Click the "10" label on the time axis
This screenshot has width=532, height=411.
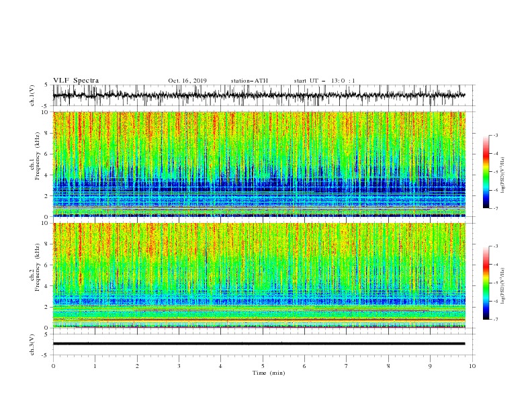[472, 366]
